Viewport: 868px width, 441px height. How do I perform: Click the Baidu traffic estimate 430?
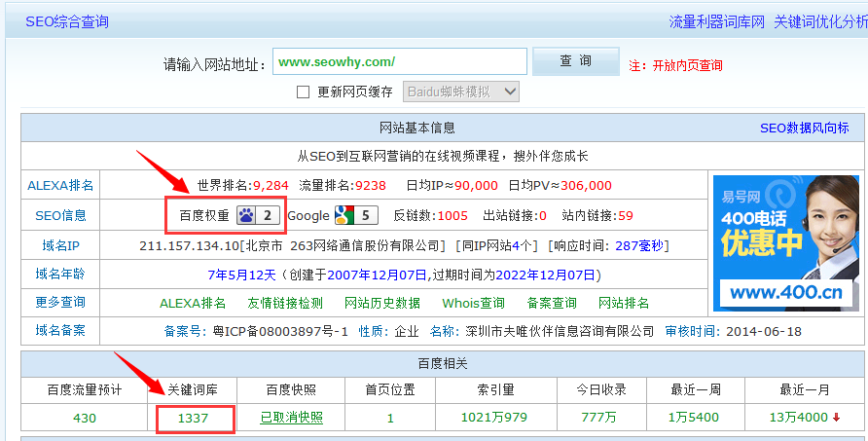tap(84, 418)
